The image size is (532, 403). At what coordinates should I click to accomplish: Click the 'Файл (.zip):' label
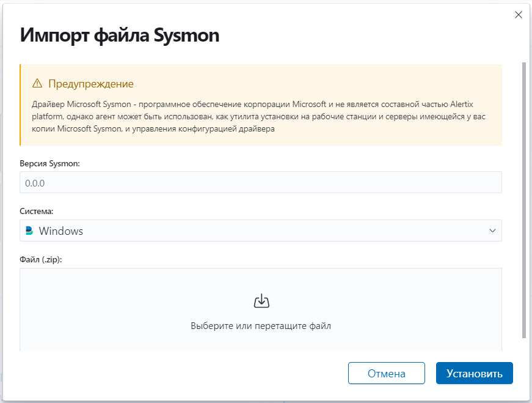point(41,260)
